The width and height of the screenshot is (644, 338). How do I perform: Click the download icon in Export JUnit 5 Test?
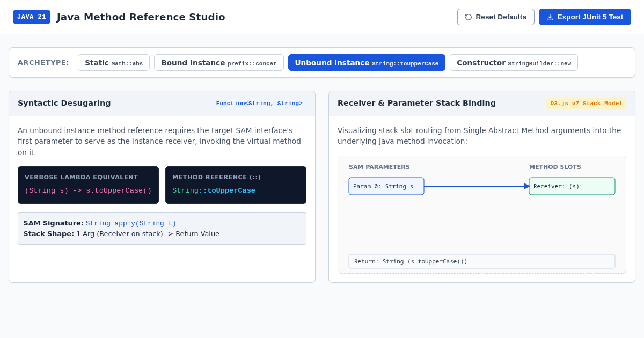(550, 17)
